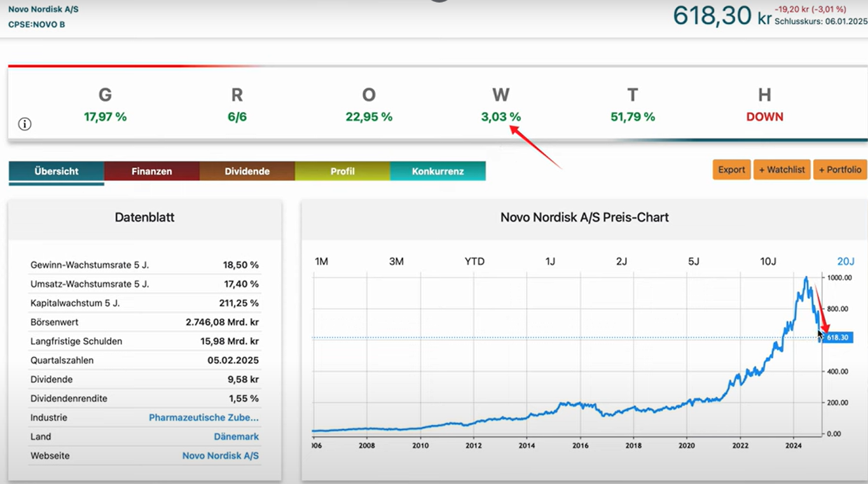Click the Umsatz-Wachstumsrate 5 J. value 17,40 %
Viewport: 868px width, 484px height.
click(240, 284)
